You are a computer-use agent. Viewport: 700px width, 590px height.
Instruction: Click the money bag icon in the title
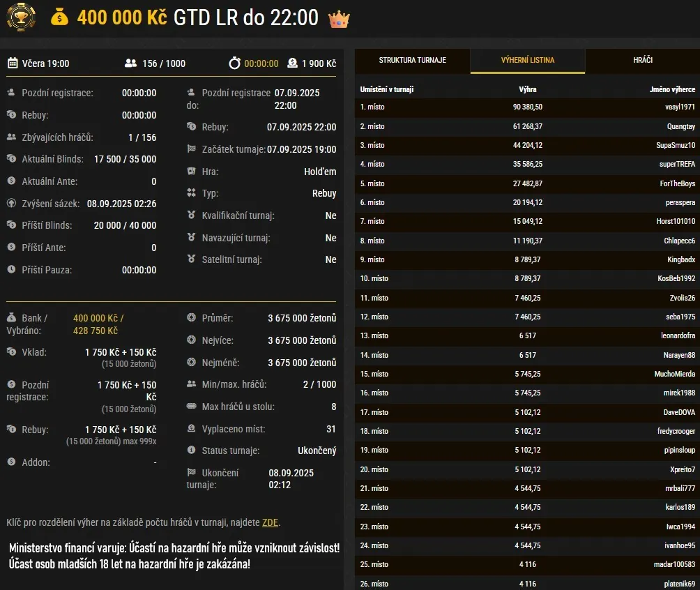click(59, 17)
